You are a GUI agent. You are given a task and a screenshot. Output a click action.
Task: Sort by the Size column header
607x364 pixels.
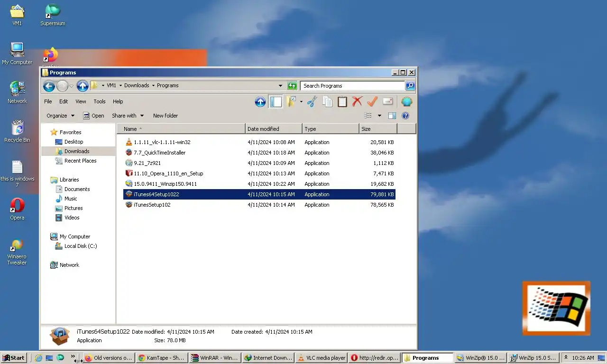point(378,129)
